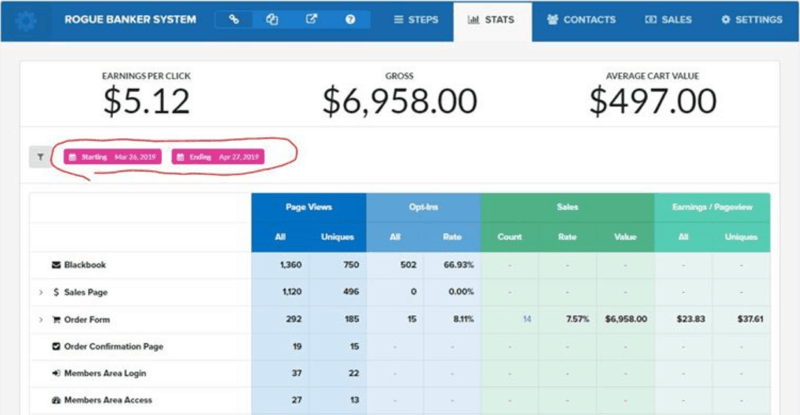The height and width of the screenshot is (415, 800).
Task: Open the Sales tab
Action: pyautogui.click(x=668, y=19)
